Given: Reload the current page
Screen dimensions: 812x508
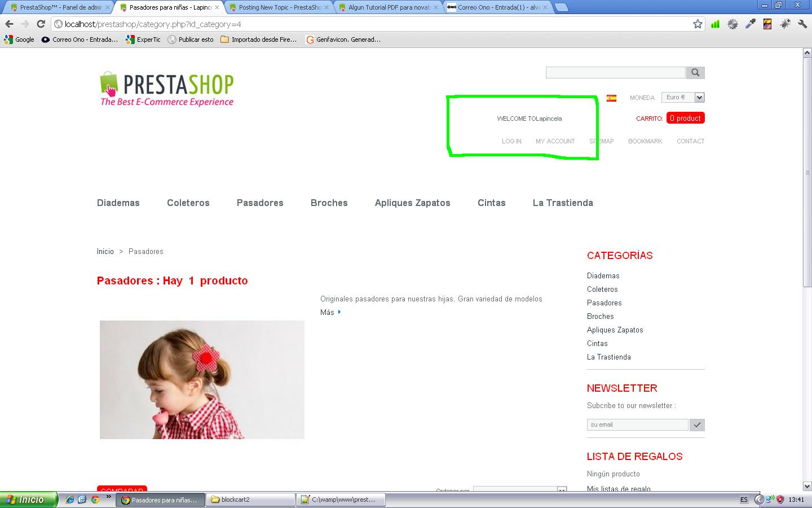Looking at the screenshot, I should 41,24.
